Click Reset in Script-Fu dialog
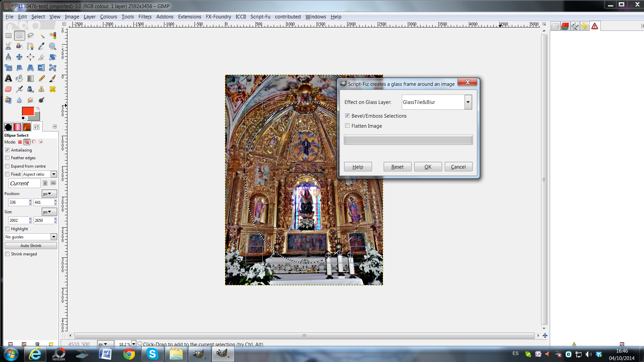The height and width of the screenshot is (362, 644). click(397, 167)
